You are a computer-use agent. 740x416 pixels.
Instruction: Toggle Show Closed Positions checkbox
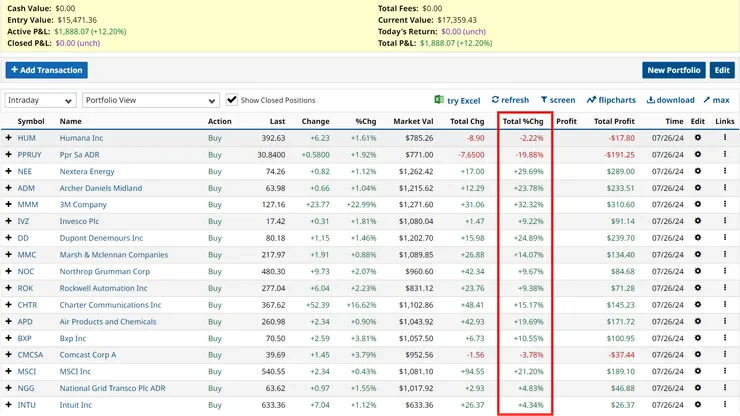click(232, 100)
